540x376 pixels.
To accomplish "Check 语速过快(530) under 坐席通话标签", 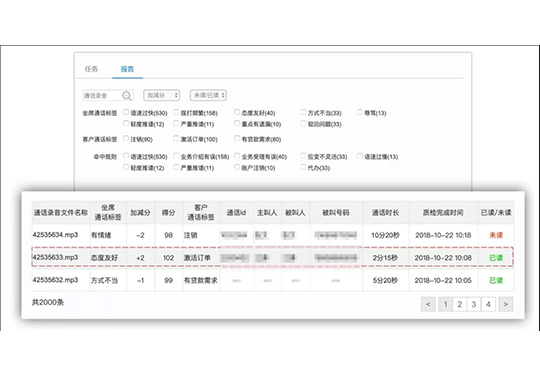I will [x=126, y=112].
